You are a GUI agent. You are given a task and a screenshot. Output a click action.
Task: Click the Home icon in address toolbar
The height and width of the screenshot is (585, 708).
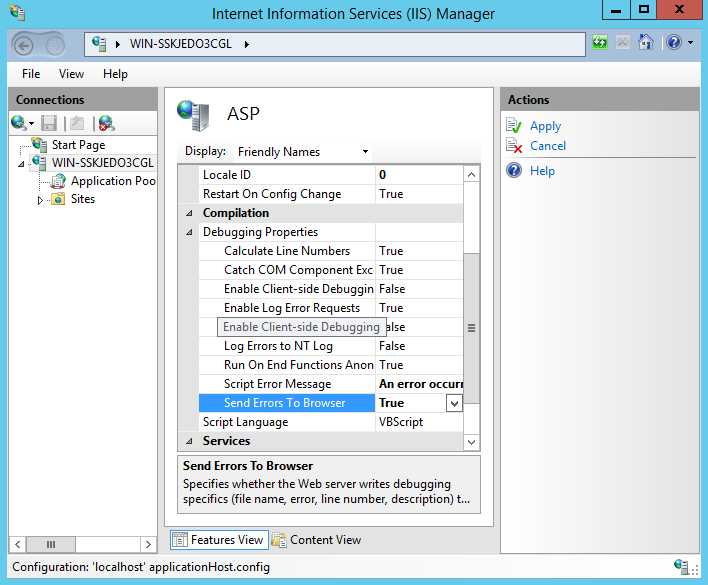pos(646,42)
